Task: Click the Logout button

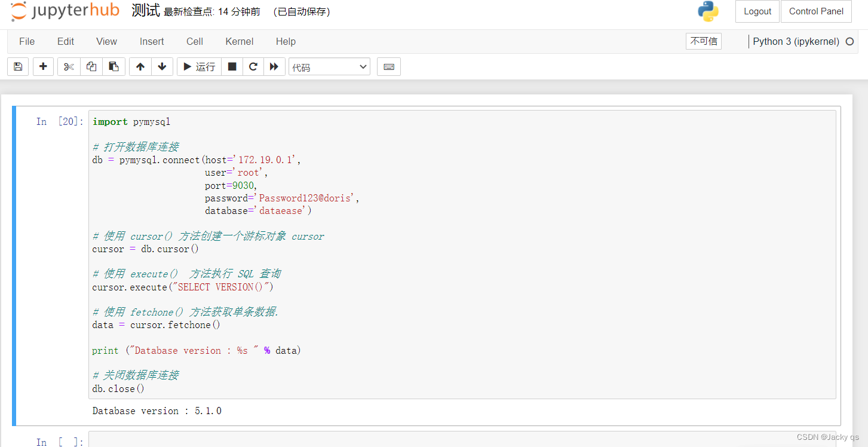Action: coord(757,11)
